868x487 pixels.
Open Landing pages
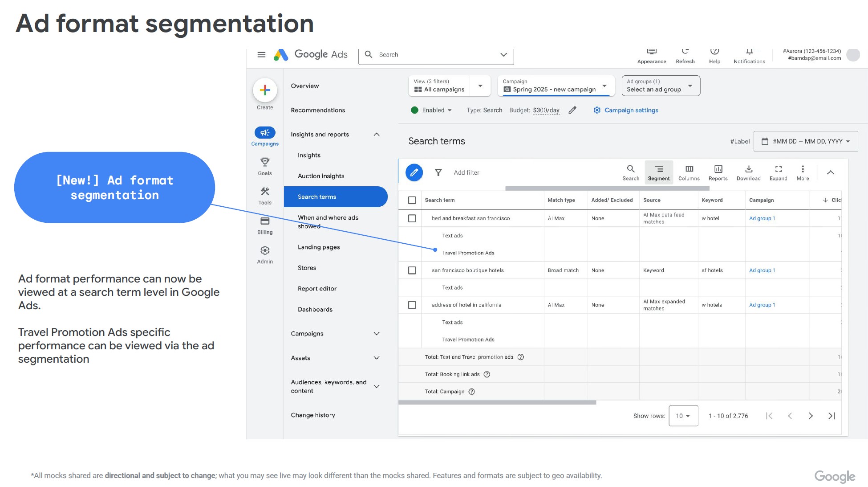coord(319,247)
